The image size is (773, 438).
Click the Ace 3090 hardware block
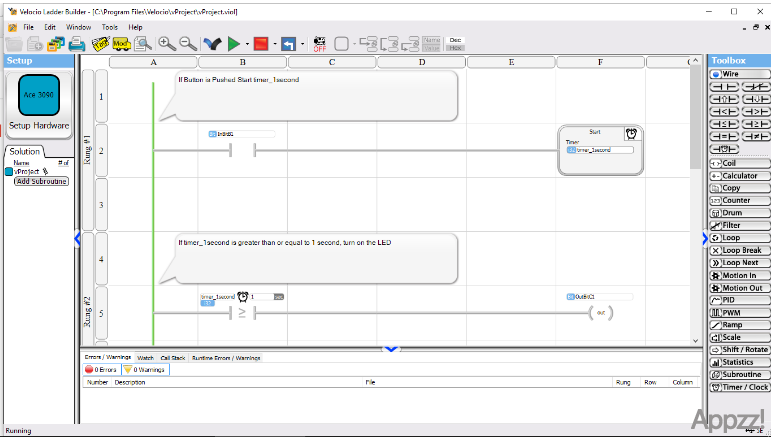pyautogui.click(x=39, y=95)
